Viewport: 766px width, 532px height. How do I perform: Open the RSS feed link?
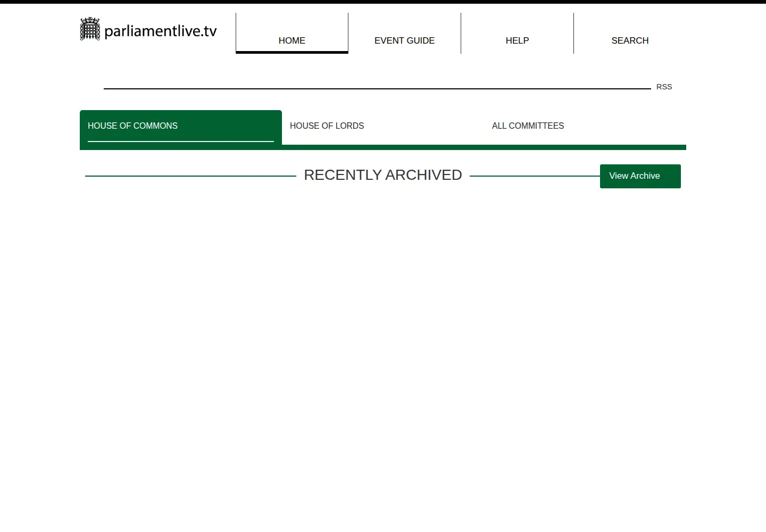[664, 87]
